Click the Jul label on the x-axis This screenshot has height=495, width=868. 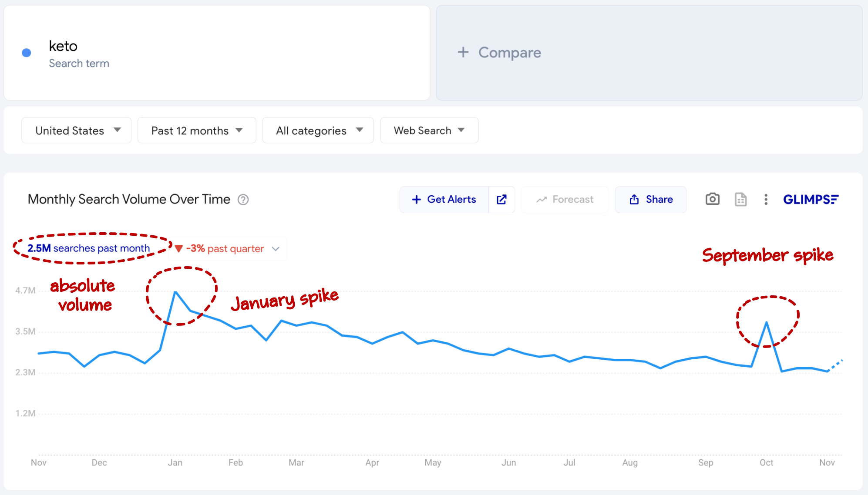pos(569,463)
